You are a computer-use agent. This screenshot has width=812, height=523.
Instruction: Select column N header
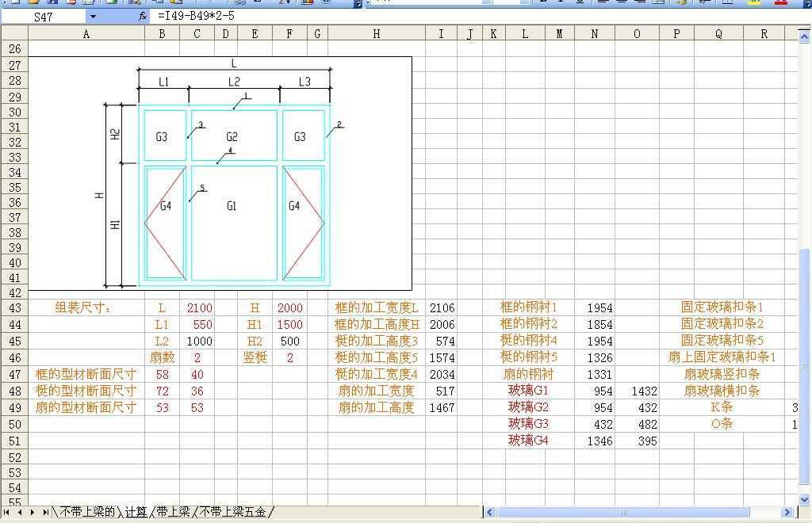tap(595, 33)
